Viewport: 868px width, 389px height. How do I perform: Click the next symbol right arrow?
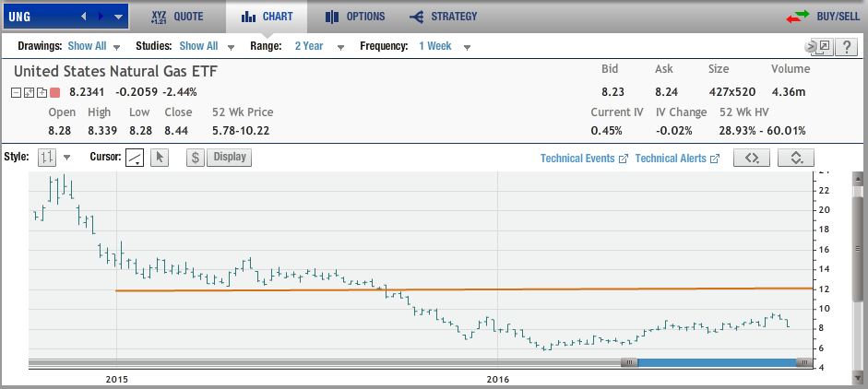click(x=101, y=17)
